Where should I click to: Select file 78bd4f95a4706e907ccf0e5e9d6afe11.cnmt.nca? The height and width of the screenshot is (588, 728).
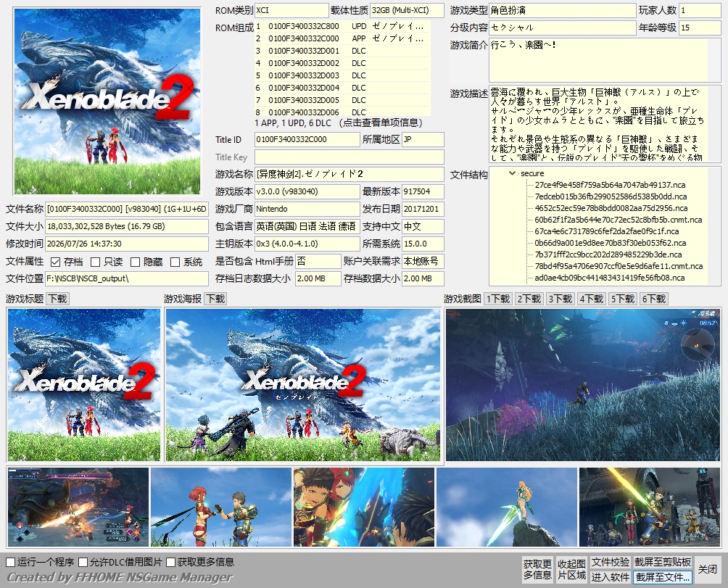click(x=619, y=266)
